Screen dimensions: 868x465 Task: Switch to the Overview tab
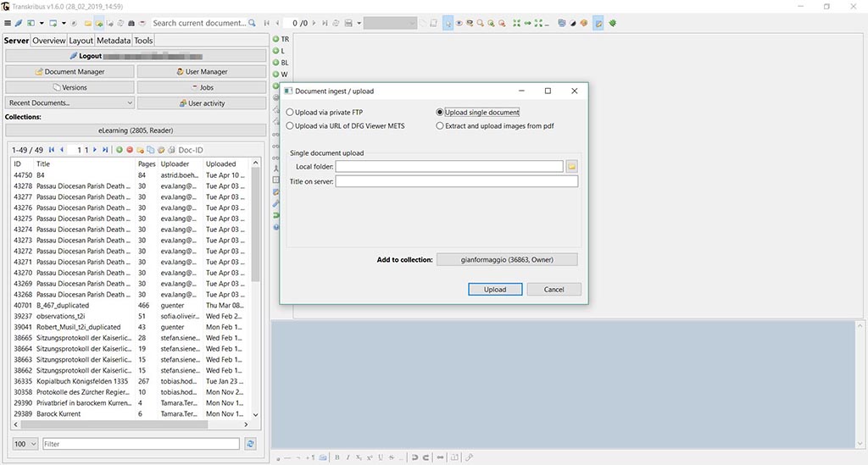tap(48, 41)
